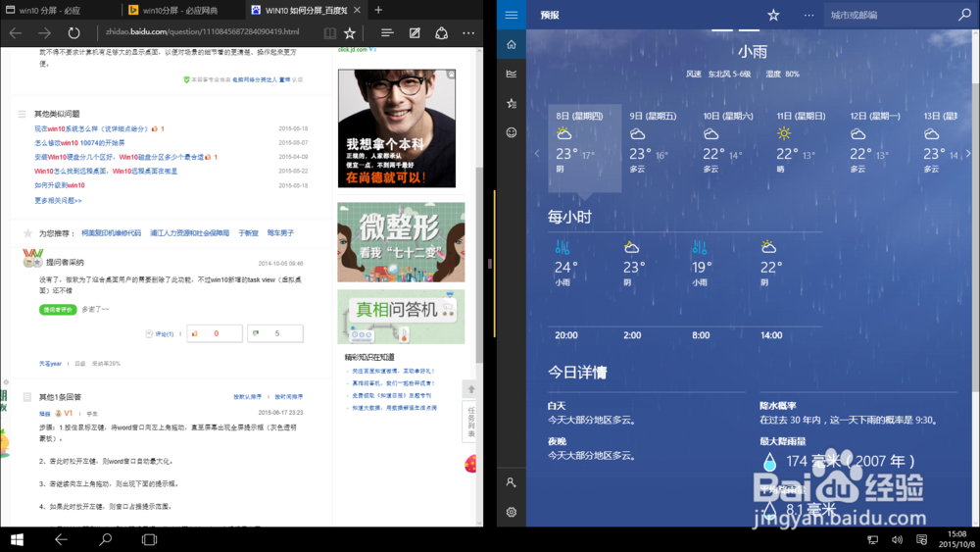Image resolution: width=980 pixels, height=552 pixels.
Task: Downvote the answer with 5 count
Action: [x=275, y=333]
